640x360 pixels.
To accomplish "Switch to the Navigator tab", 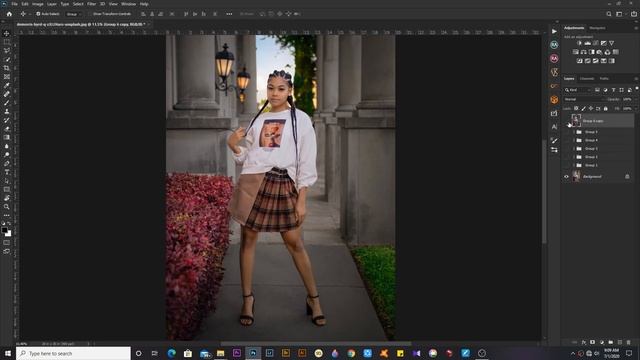I will tap(597, 28).
